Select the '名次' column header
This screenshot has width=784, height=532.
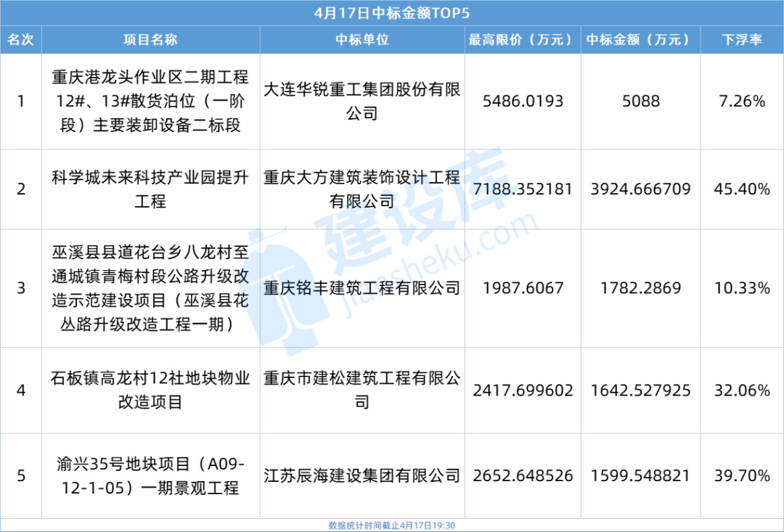pos(20,39)
